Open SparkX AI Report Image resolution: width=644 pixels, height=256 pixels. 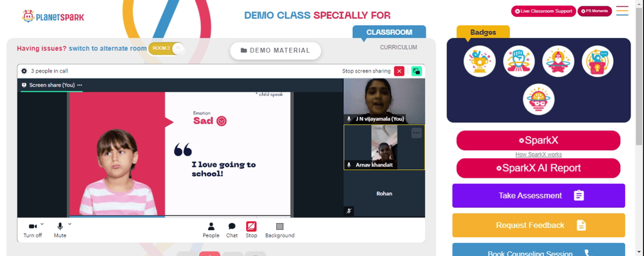(538, 169)
